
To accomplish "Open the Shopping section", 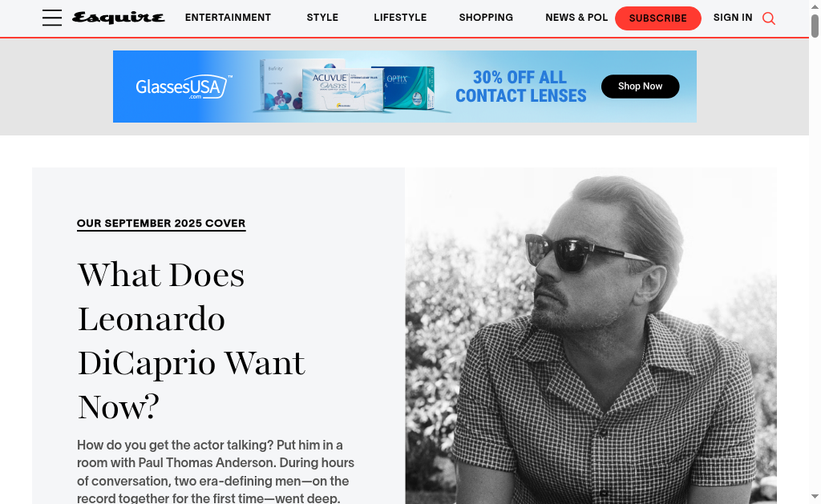I will click(x=486, y=18).
